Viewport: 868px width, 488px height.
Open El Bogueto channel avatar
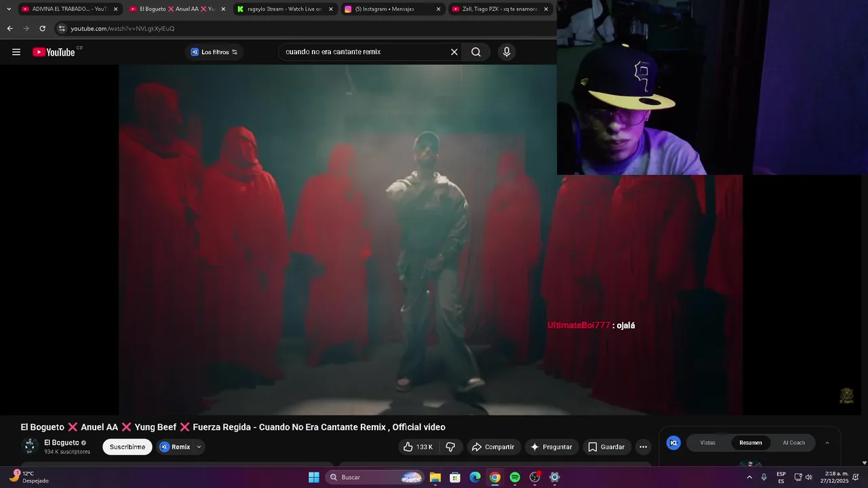(x=29, y=446)
